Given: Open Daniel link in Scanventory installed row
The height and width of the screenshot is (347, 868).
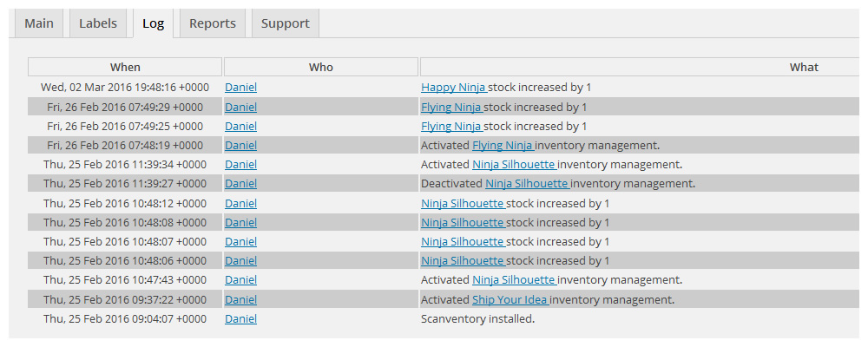Looking at the screenshot, I should pos(240,319).
